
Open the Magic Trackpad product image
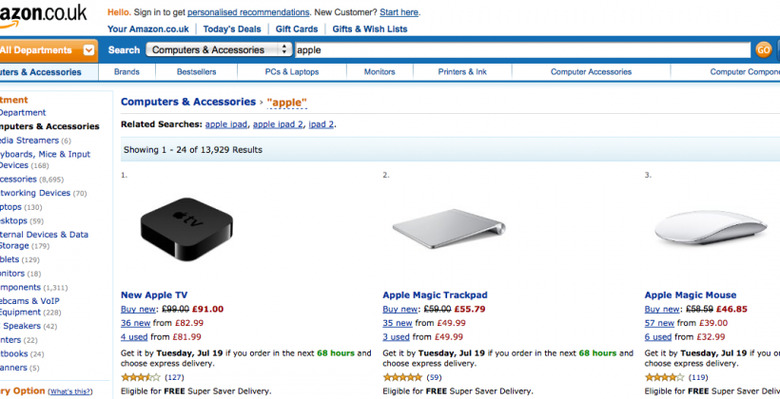449,229
